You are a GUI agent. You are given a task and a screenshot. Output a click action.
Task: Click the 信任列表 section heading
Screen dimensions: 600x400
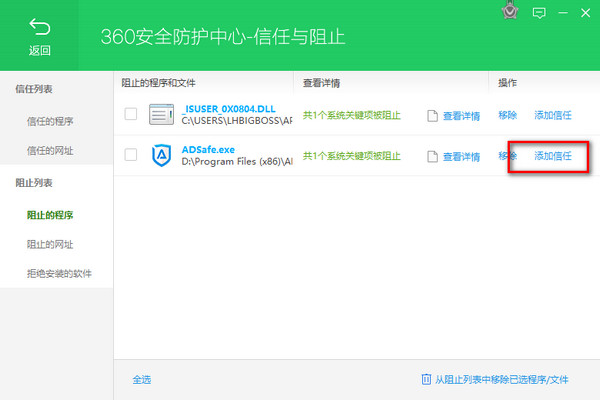pyautogui.click(x=34, y=89)
